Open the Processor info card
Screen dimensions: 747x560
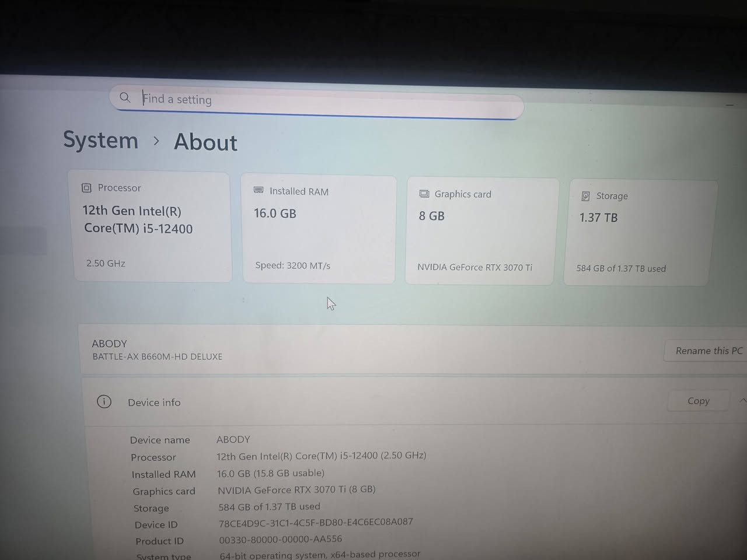[151, 226]
